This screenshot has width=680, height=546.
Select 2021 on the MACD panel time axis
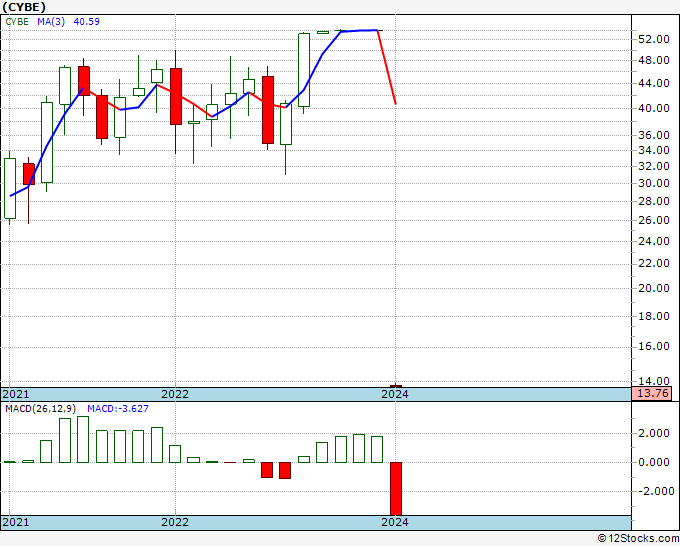click(16, 522)
